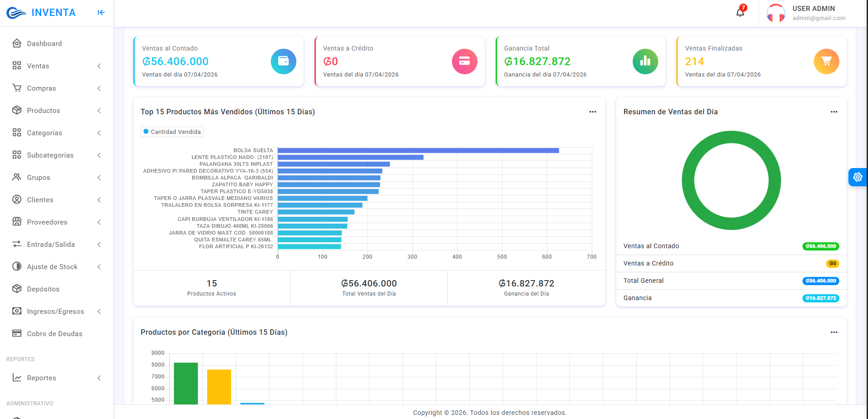Click the Entrada/Salida transfer arrows icon

point(17,244)
